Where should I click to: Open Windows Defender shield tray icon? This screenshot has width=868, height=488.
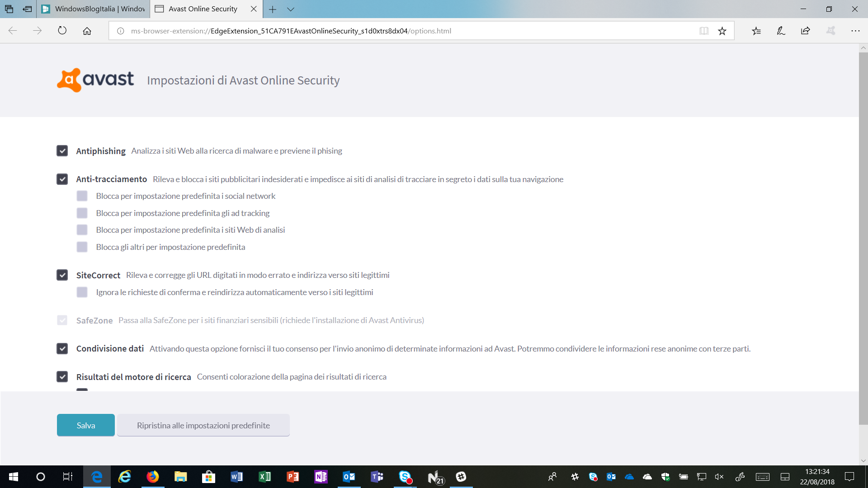coord(665,477)
